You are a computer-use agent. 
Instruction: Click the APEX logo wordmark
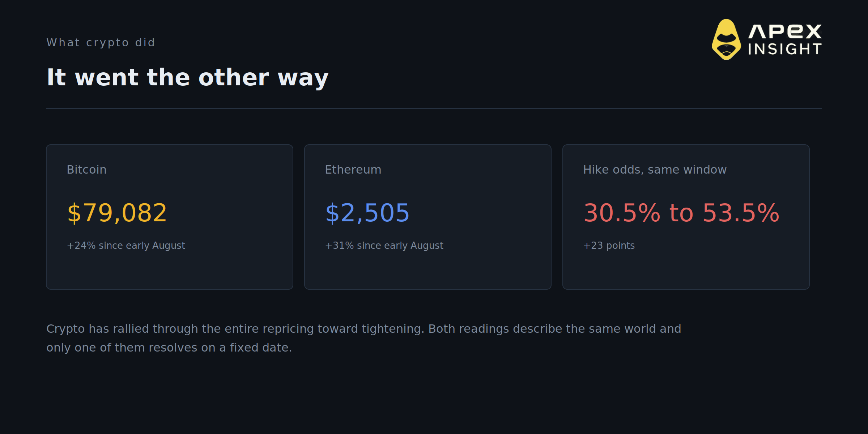(x=785, y=31)
